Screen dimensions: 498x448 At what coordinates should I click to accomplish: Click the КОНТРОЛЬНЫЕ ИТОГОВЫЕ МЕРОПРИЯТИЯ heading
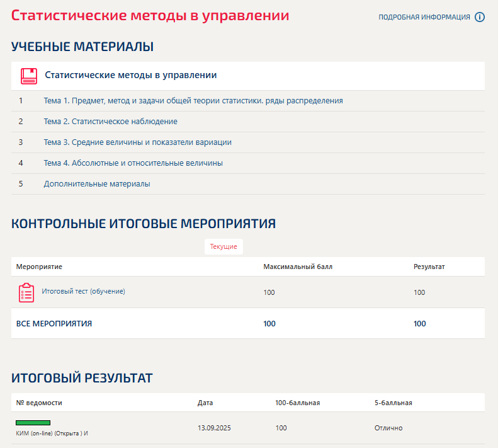(x=144, y=224)
